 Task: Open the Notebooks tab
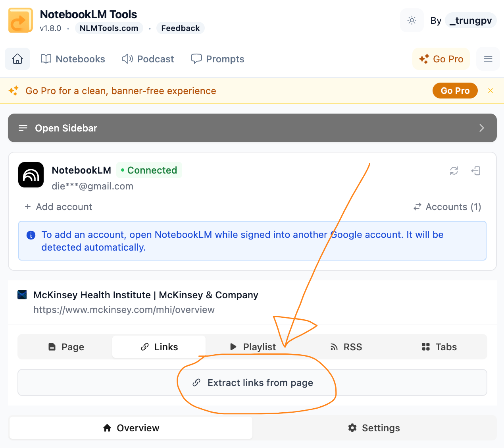(x=73, y=59)
